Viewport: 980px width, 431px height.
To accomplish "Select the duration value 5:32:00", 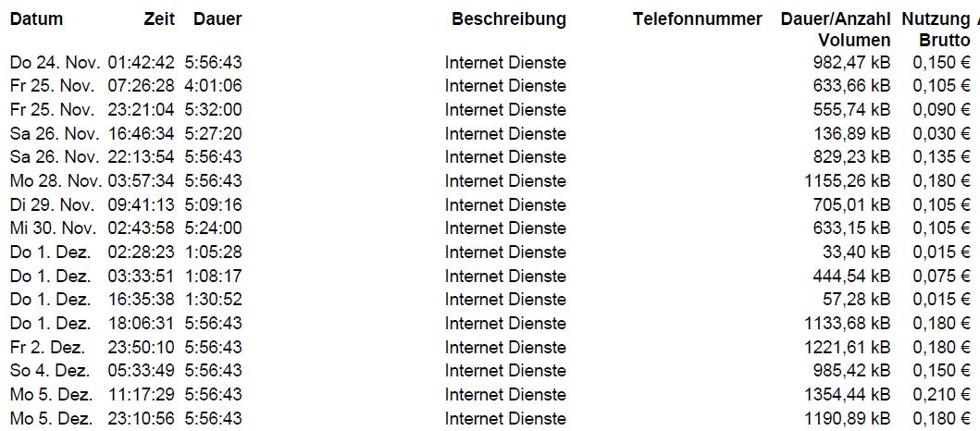I will [x=213, y=110].
